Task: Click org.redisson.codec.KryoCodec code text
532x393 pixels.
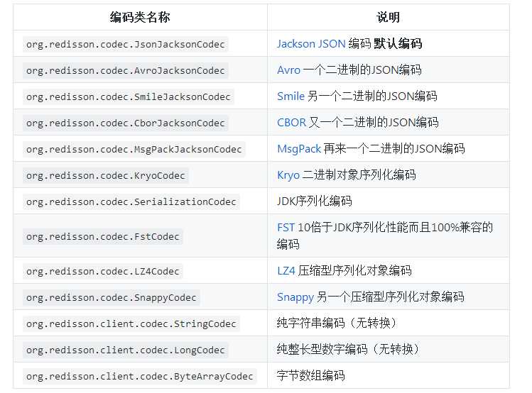Action: [x=106, y=175]
